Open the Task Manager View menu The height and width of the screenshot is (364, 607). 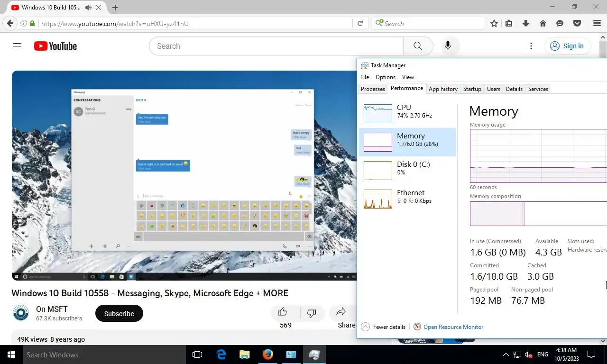tap(408, 77)
